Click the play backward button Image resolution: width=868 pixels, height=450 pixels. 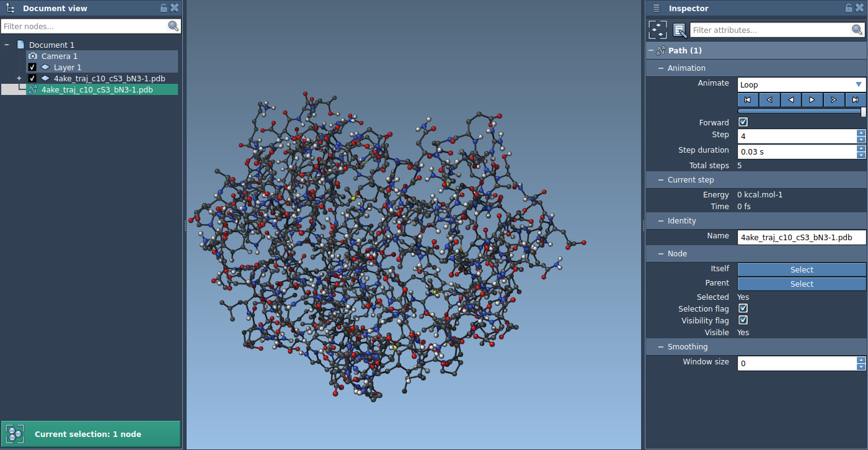tap(790, 100)
